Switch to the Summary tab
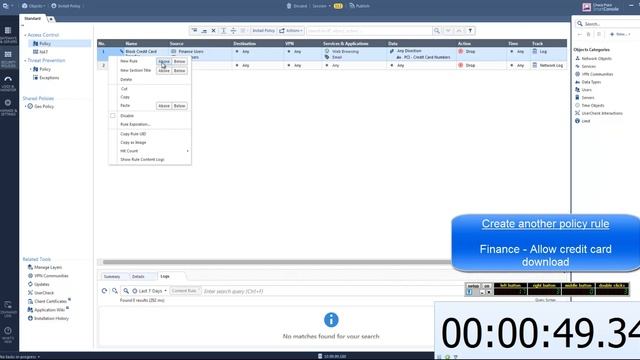640x360 pixels. pyautogui.click(x=112, y=276)
